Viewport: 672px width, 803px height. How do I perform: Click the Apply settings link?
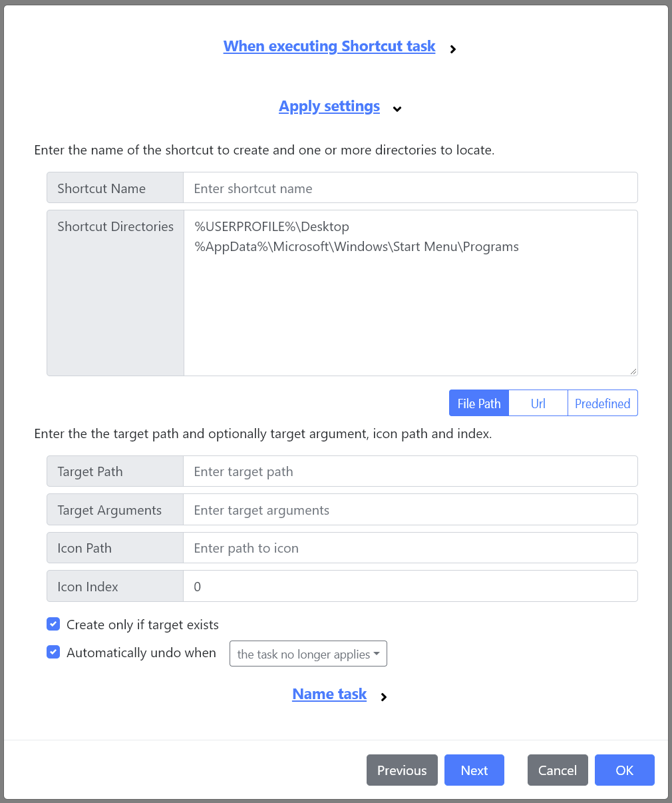point(329,106)
